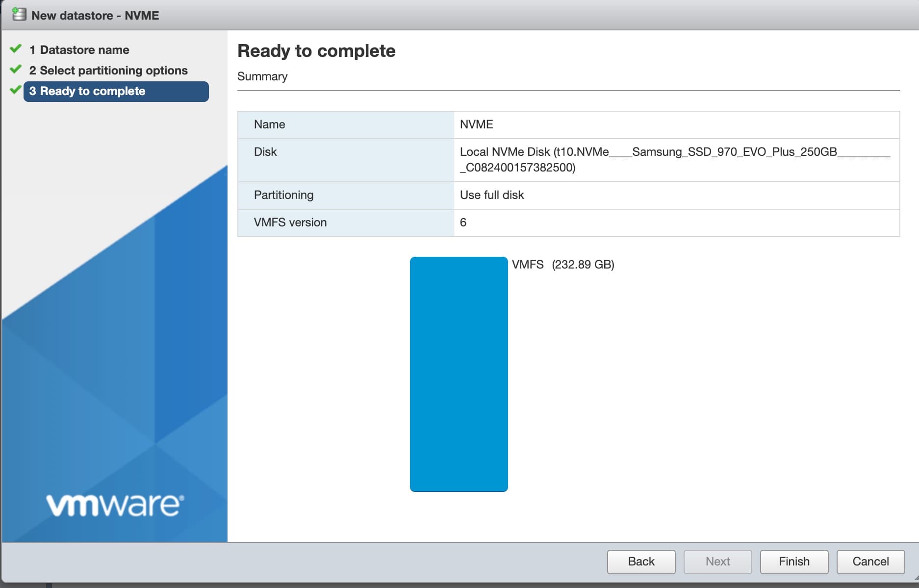The height and width of the screenshot is (588, 919).
Task: Click the 'VMFS version' row label
Action: [290, 222]
